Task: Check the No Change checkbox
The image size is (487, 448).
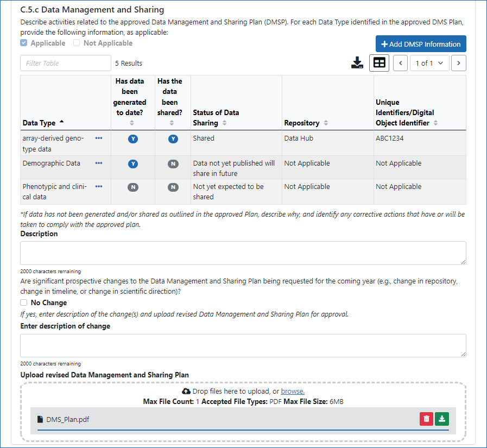Action: [x=23, y=302]
